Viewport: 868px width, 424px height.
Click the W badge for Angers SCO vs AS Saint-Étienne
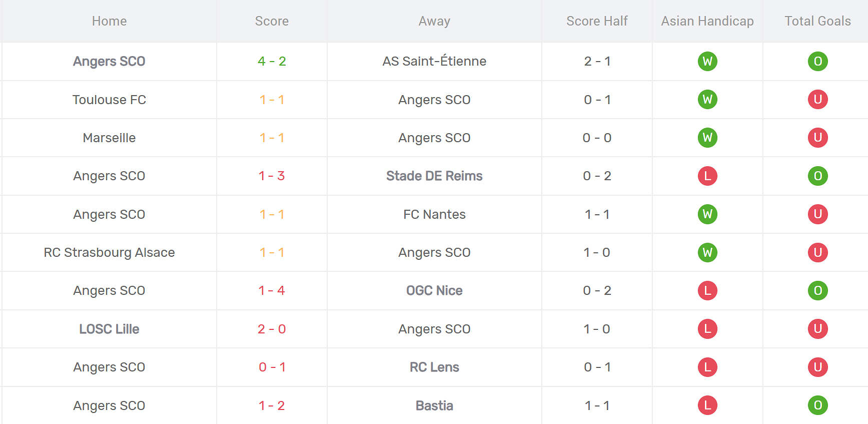[707, 61]
